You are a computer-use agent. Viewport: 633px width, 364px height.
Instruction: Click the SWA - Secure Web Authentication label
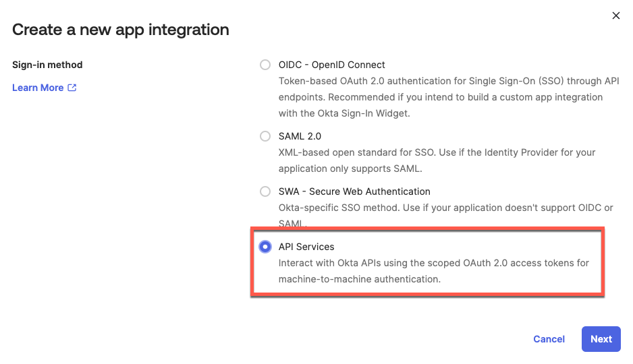click(354, 191)
